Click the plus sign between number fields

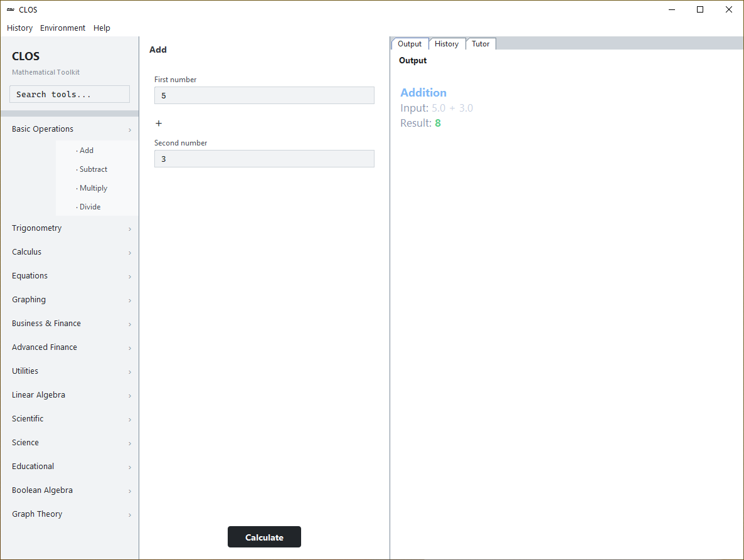pos(159,124)
